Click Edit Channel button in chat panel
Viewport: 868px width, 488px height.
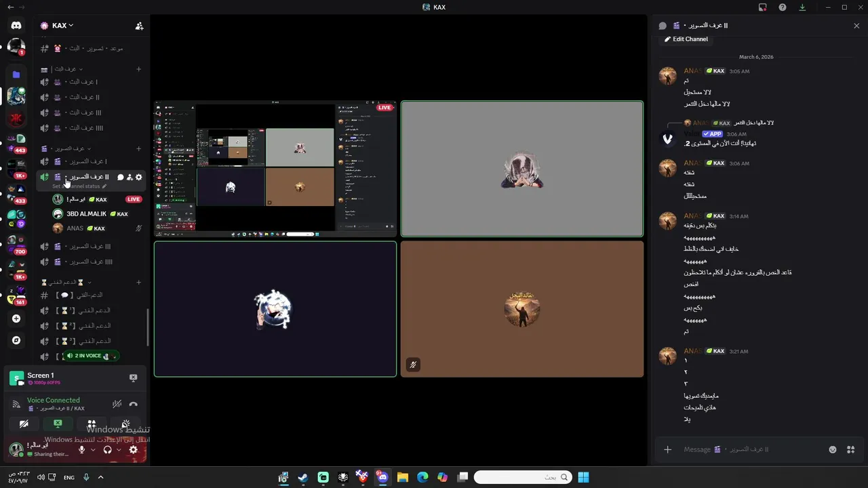pyautogui.click(x=686, y=39)
